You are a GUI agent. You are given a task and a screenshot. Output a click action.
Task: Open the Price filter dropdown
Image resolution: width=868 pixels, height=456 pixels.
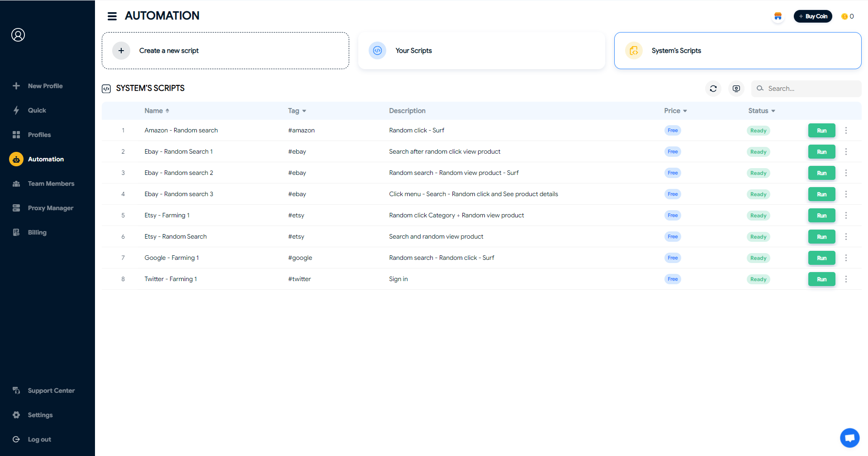676,111
